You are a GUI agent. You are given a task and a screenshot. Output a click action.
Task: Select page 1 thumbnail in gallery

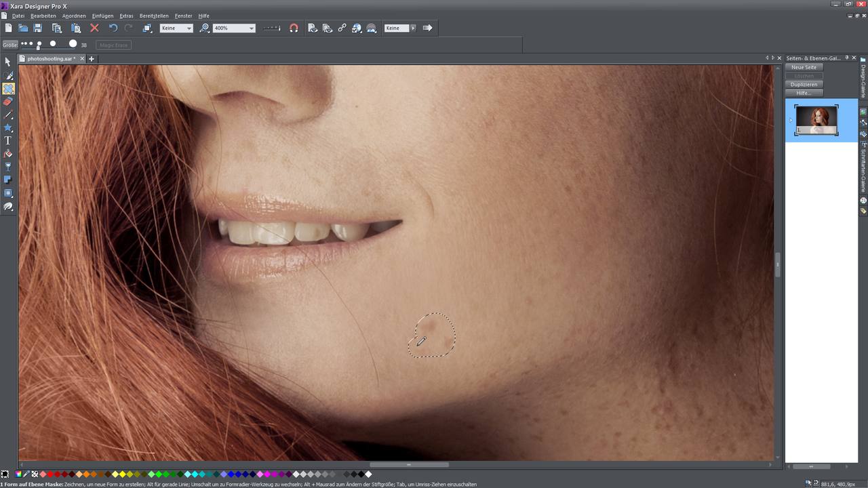816,121
